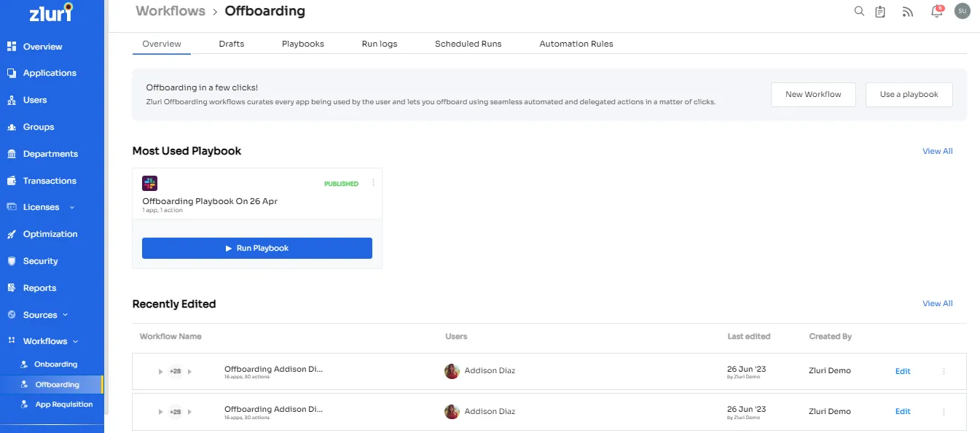Click the Last edited column header
The image size is (980, 433).
[749, 336]
